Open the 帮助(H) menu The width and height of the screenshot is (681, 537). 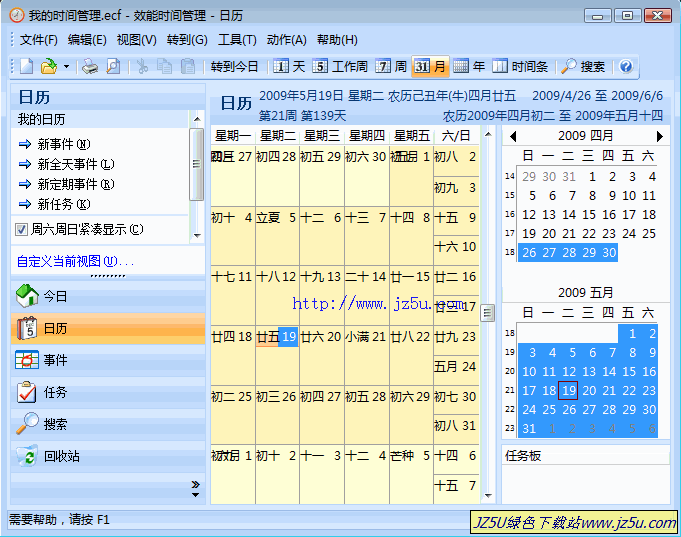point(337,40)
